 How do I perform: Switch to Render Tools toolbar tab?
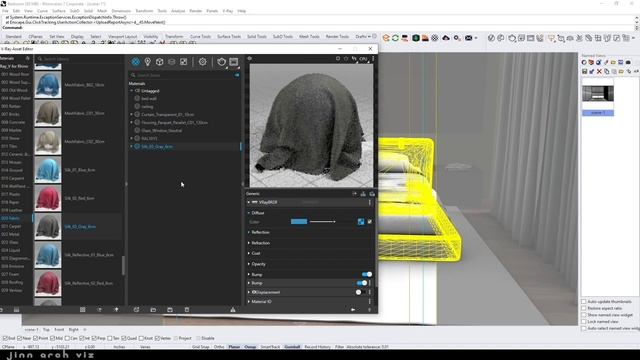pos(337,37)
